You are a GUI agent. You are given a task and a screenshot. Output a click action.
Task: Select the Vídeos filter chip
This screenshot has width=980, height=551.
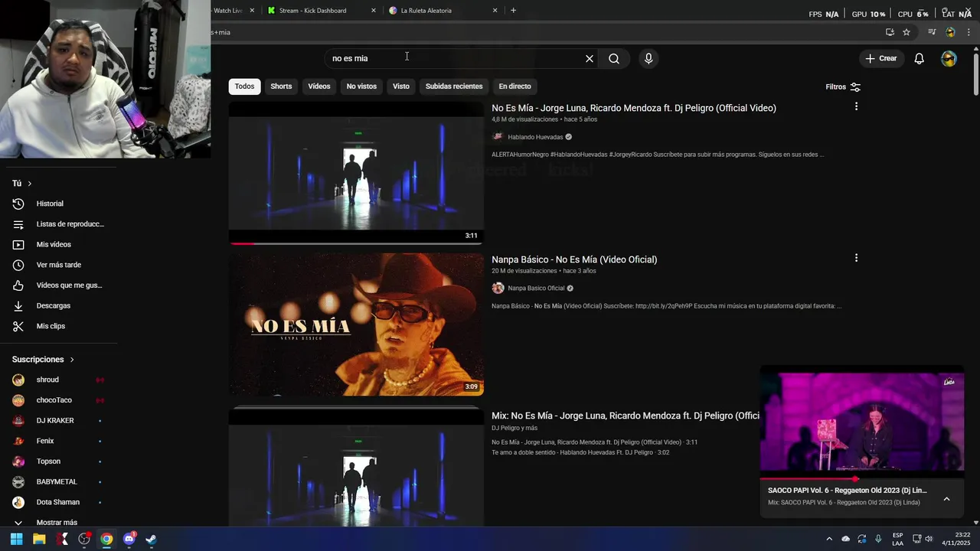coord(319,86)
